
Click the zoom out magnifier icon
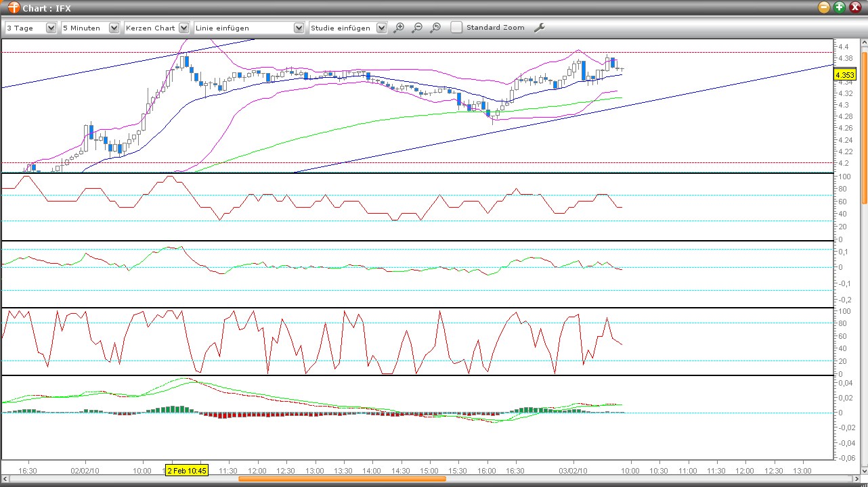coord(417,28)
